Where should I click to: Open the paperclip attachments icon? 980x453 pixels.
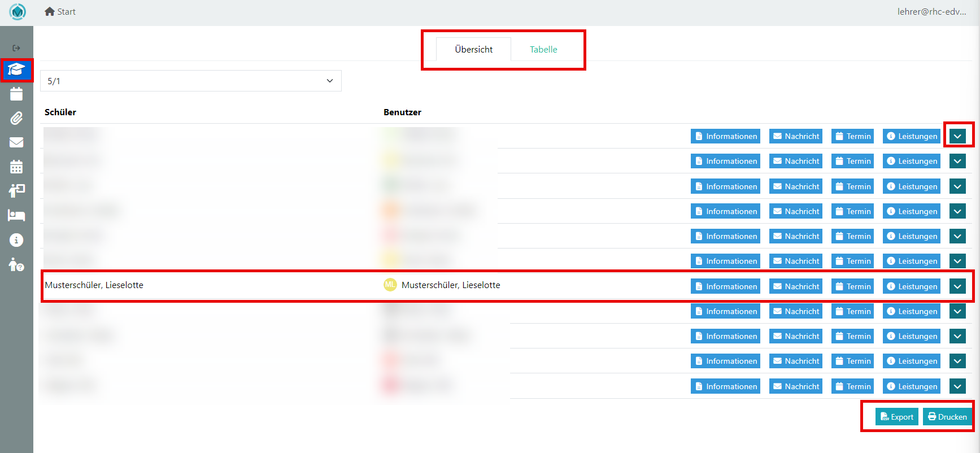[16, 118]
